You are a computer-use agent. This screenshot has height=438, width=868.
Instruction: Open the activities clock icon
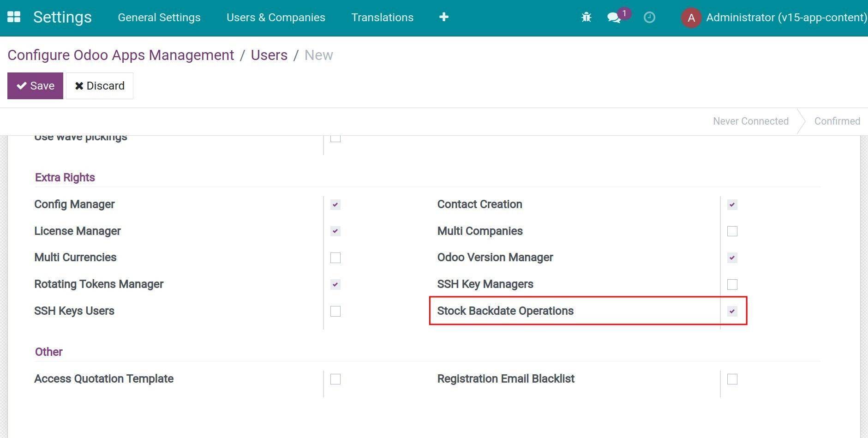click(649, 18)
